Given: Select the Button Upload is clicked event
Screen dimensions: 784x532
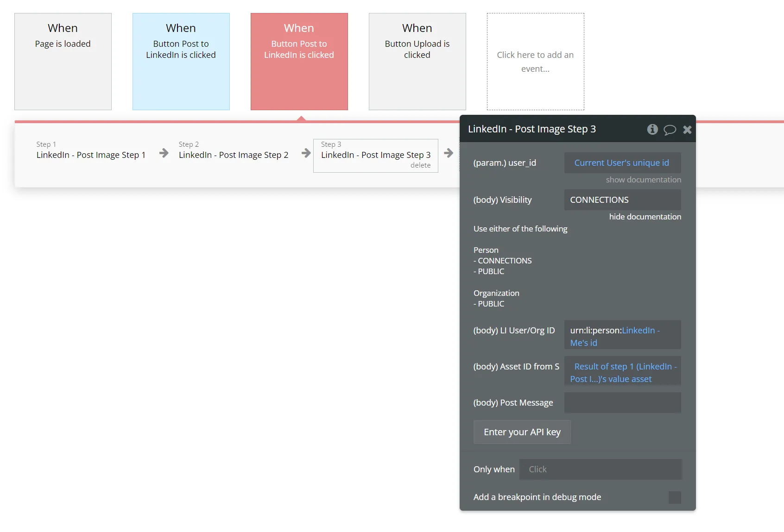Looking at the screenshot, I should [x=417, y=62].
